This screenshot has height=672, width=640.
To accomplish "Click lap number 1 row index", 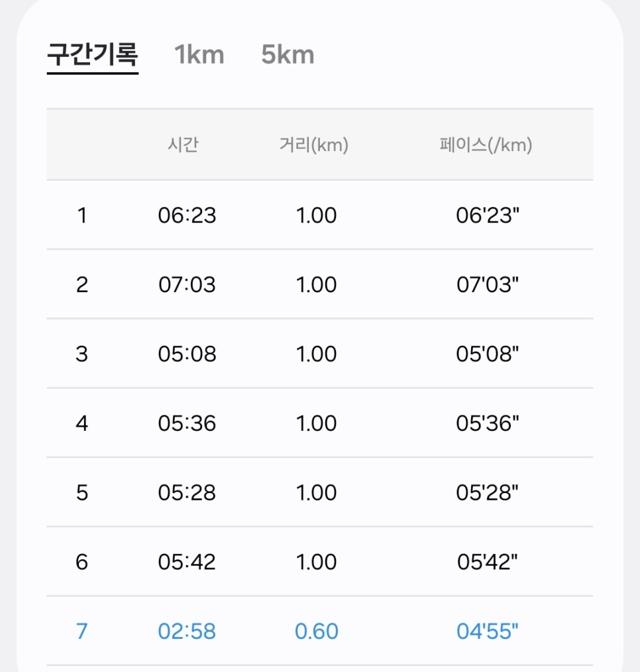I will [82, 215].
